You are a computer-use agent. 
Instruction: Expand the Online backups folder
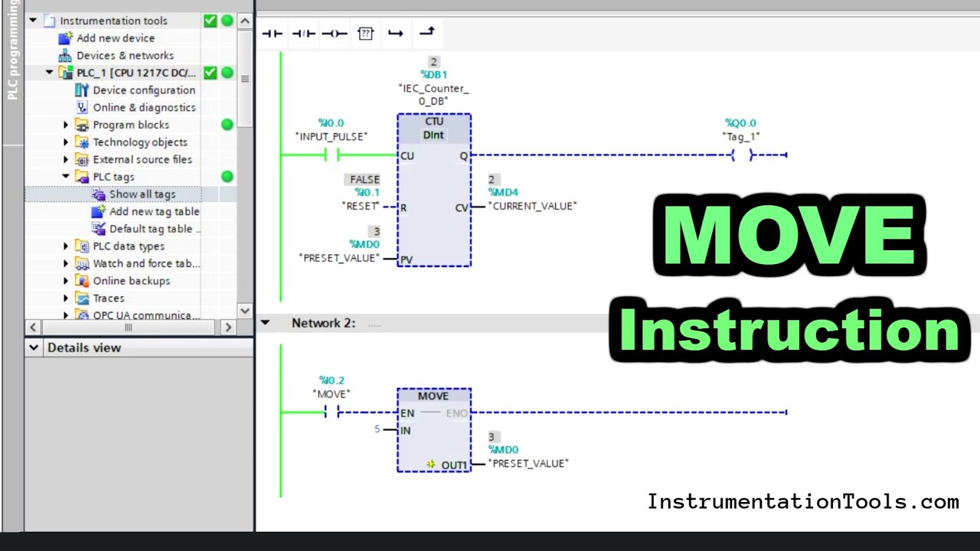tap(65, 281)
